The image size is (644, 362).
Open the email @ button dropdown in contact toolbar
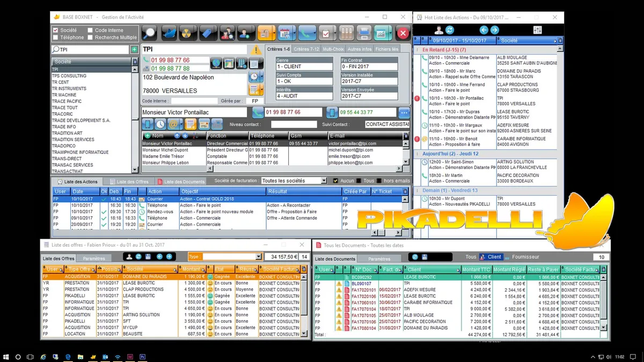(x=180, y=124)
